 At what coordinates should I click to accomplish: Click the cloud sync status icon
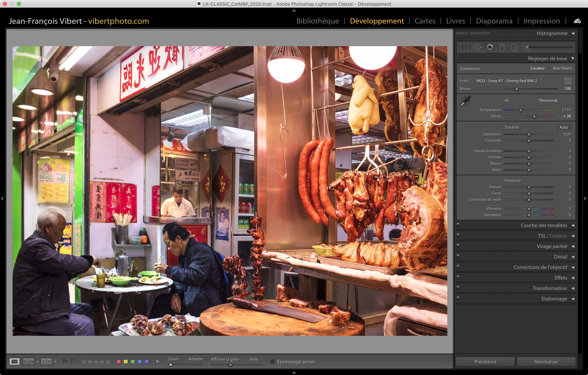tap(577, 21)
